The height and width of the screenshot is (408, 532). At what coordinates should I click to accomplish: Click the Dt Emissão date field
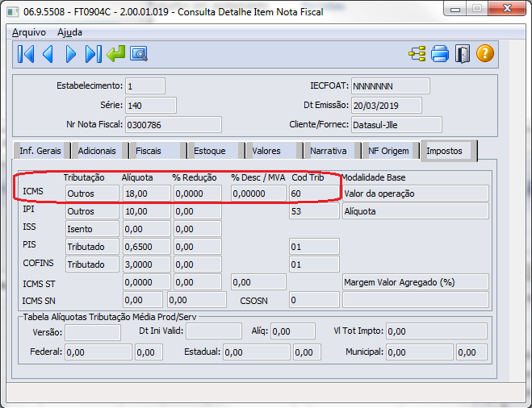point(387,106)
